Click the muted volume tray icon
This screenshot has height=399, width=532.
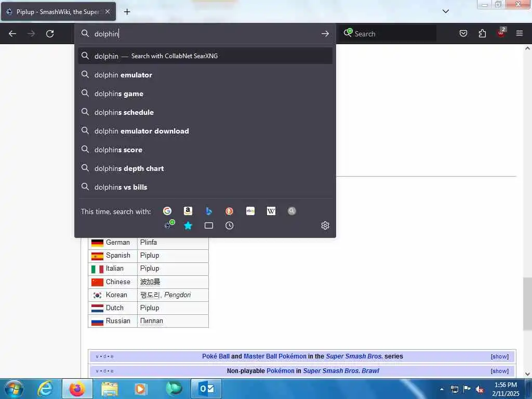480,390
